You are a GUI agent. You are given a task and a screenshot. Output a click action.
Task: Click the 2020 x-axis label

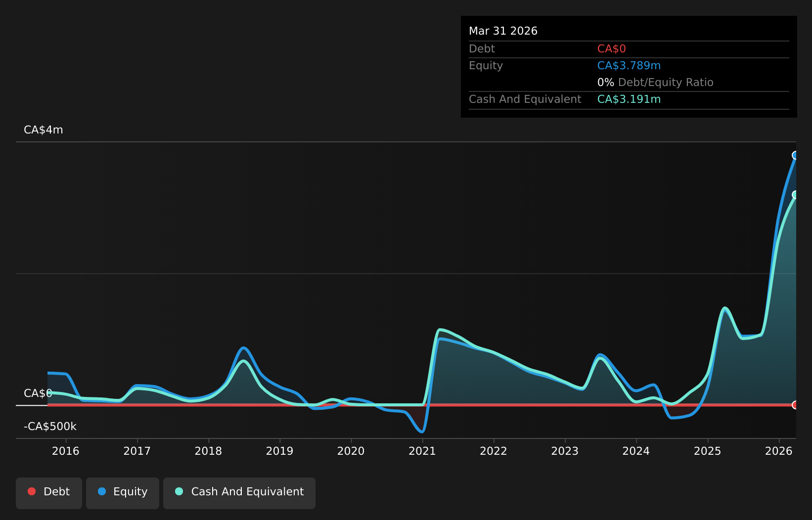click(x=351, y=451)
